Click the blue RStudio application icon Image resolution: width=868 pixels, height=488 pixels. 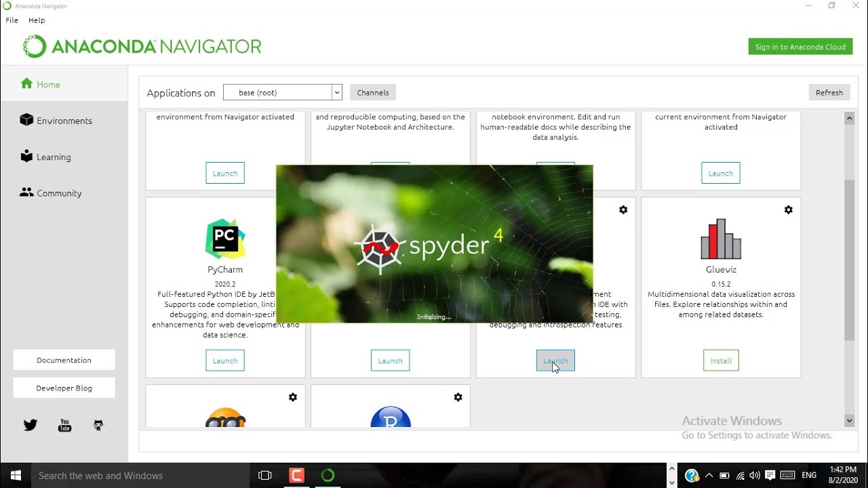click(x=391, y=417)
